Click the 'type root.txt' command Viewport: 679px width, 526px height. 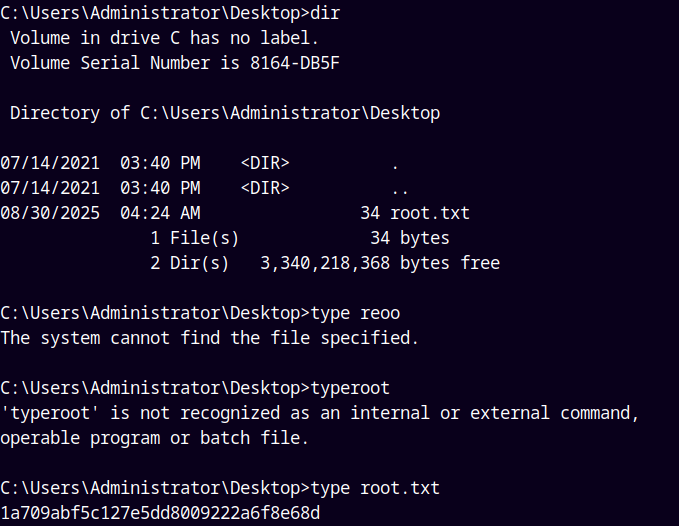click(375, 488)
